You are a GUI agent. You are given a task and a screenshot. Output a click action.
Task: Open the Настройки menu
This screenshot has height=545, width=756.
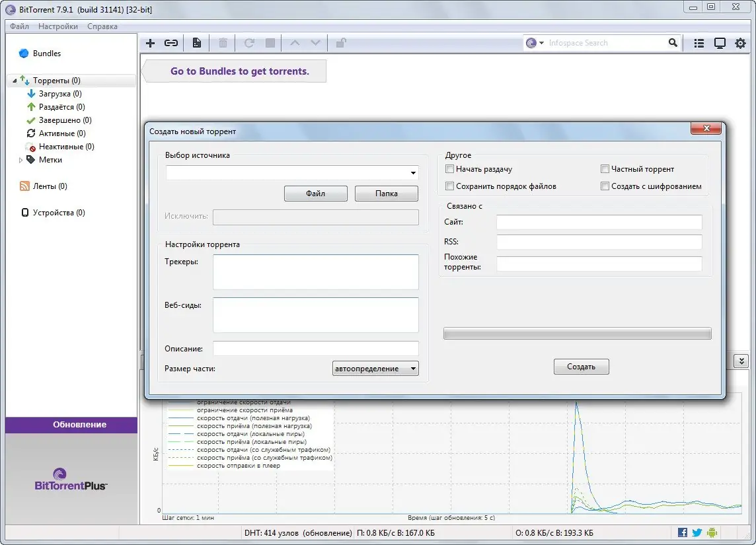58,26
